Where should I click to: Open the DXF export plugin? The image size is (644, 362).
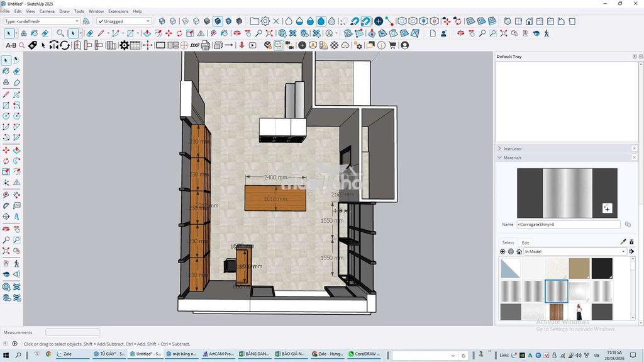(195, 45)
